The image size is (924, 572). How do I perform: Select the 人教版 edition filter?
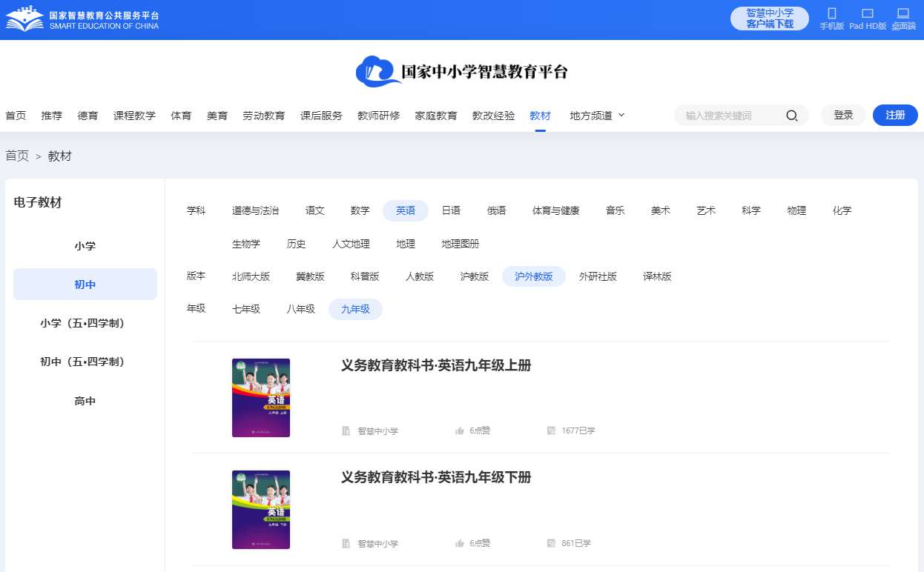(x=419, y=276)
